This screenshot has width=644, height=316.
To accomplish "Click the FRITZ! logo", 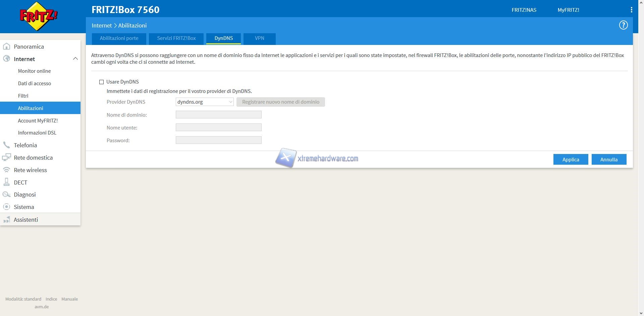I will pyautogui.click(x=39, y=16).
